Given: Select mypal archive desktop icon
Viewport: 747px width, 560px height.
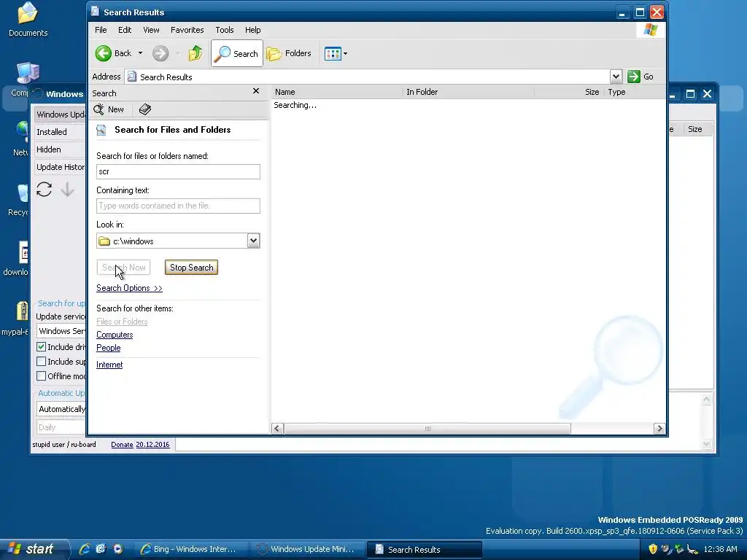Looking at the screenshot, I should click(x=15, y=319).
